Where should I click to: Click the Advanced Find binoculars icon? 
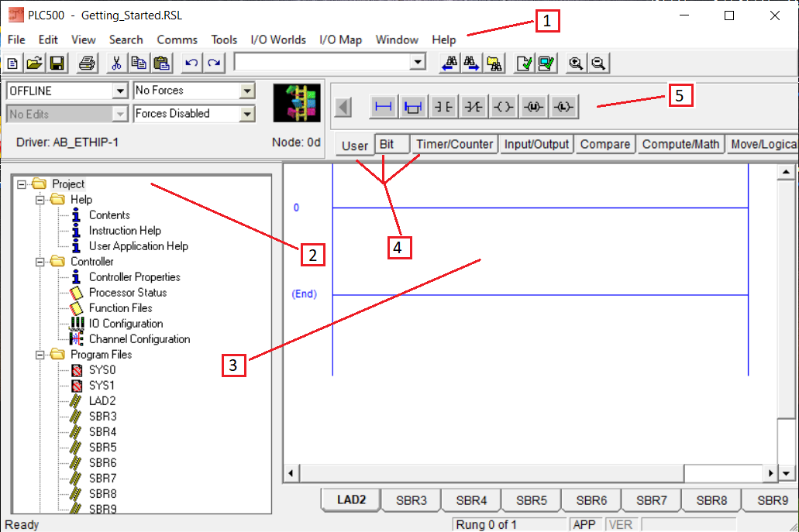click(x=494, y=63)
